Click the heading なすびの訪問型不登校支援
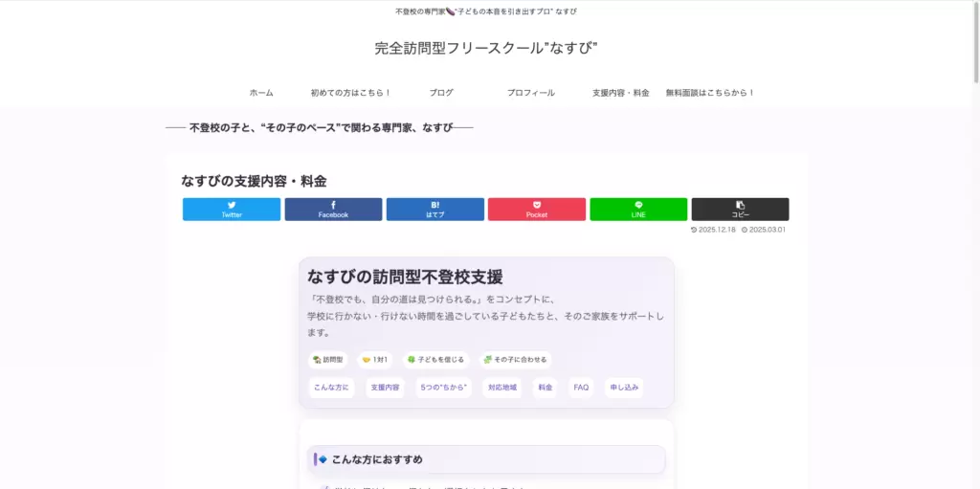The width and height of the screenshot is (980, 489). 405,277
